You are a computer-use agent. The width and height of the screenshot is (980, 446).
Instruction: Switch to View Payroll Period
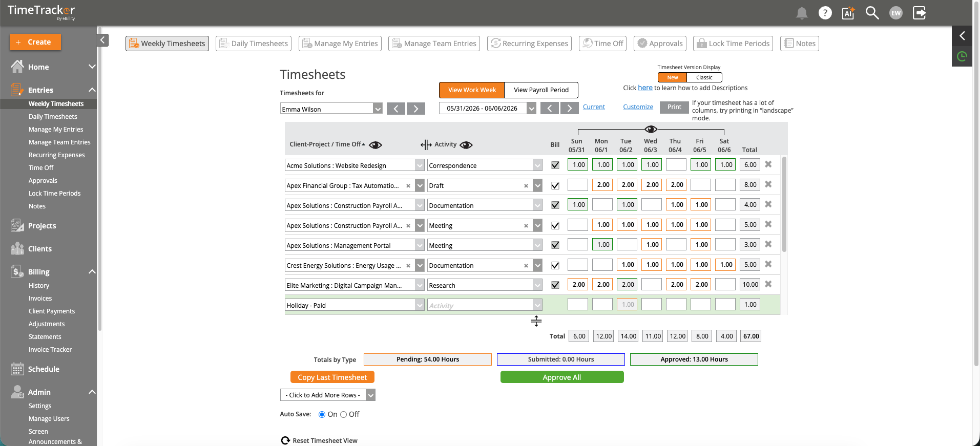point(541,90)
